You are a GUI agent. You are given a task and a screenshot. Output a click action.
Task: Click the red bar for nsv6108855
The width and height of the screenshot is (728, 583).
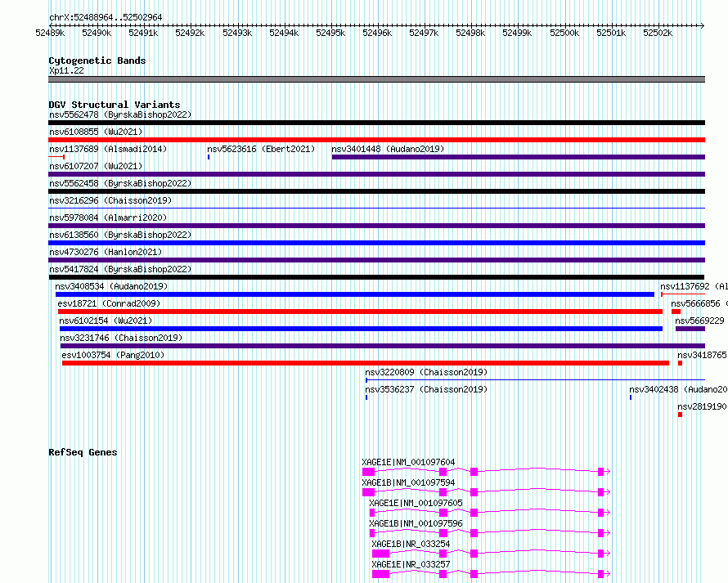coord(376,140)
